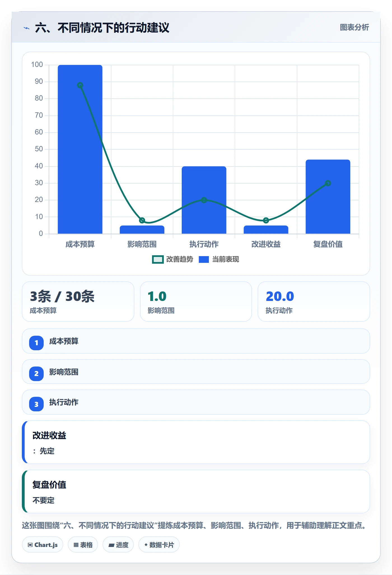Click the lightning icon beside the header title

coord(27,28)
